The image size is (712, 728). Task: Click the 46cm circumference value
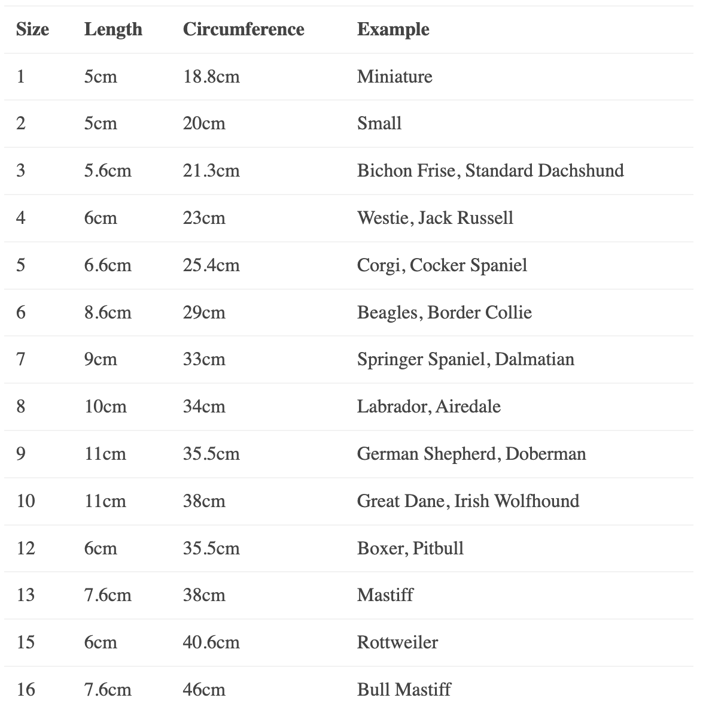coord(204,689)
